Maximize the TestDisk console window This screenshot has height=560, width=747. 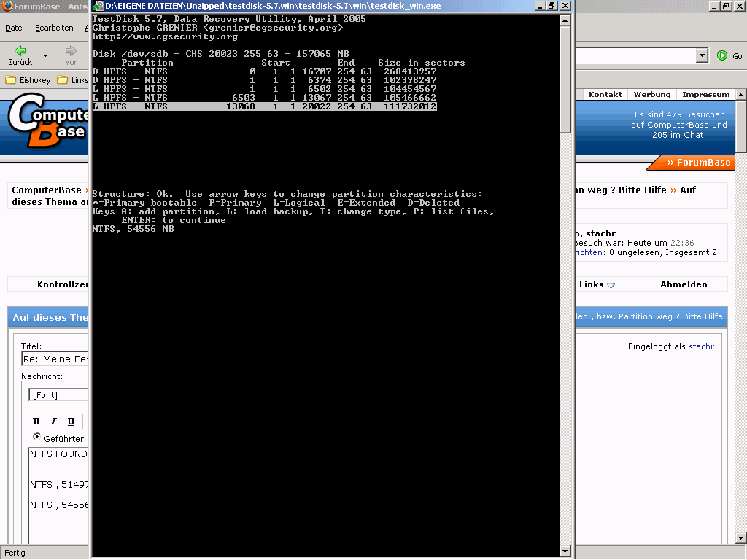click(x=551, y=6)
